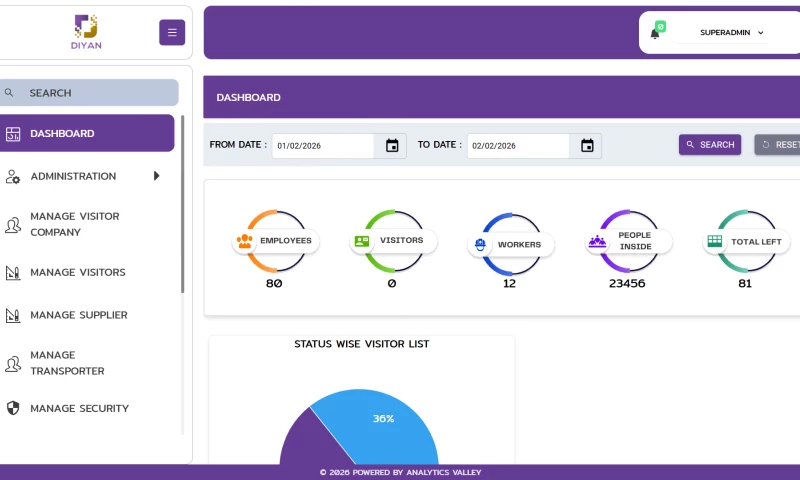Click the sidebar vertical scrollbar
This screenshot has width=800, height=480.
coord(182,204)
